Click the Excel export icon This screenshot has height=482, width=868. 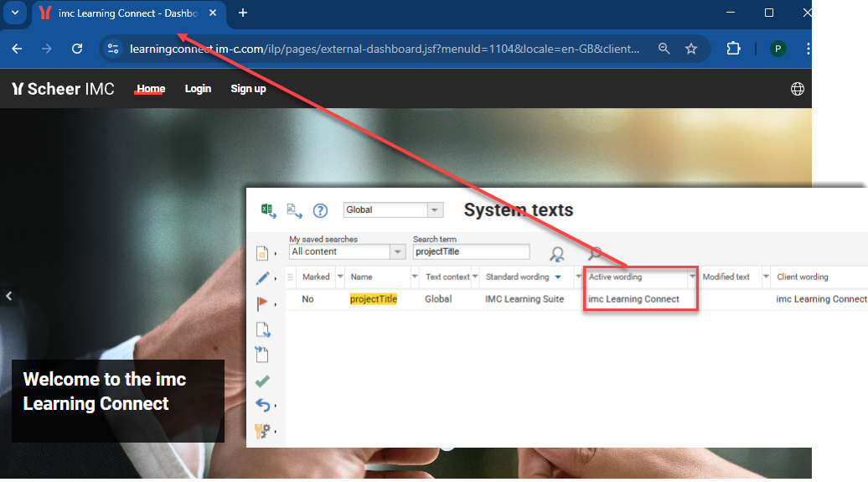click(268, 210)
